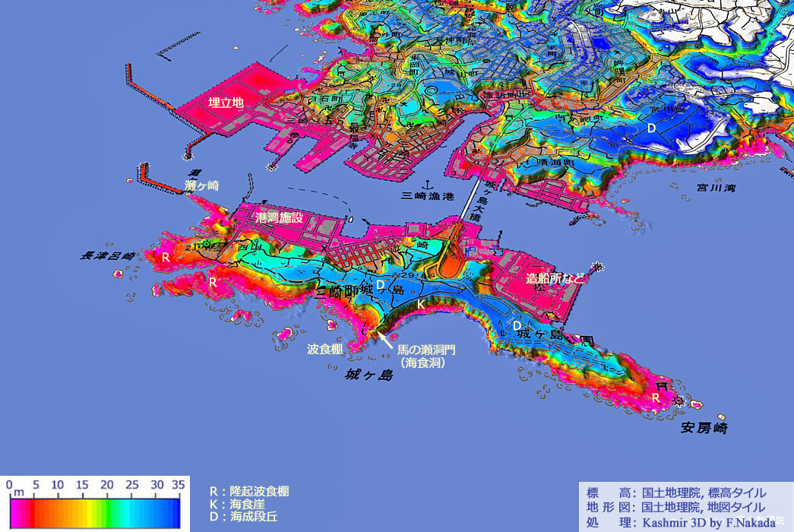Click the 灘ヶ崎 label
The image size is (794, 532).
[202, 185]
